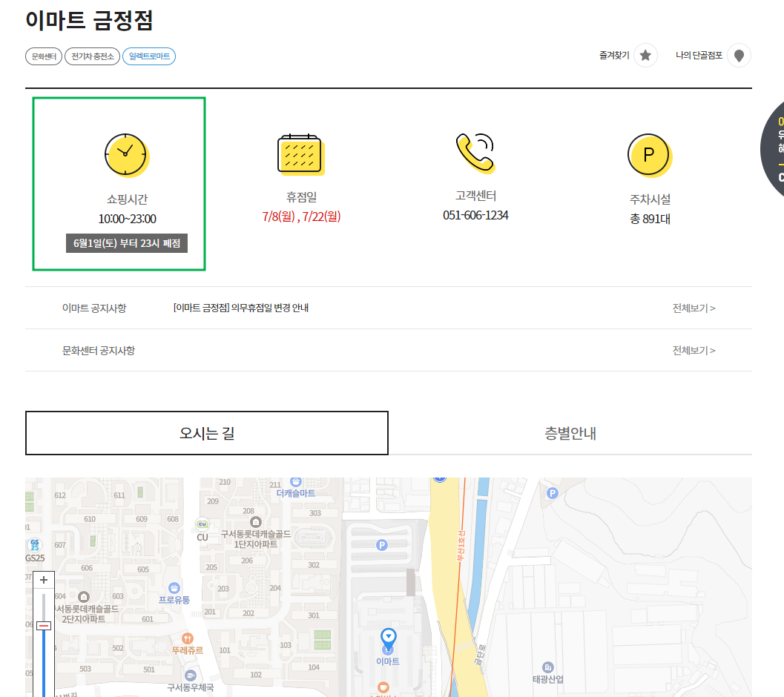Click the 뚜레쥬르 bakery icon on map
This screenshot has height=697, width=784.
coord(188,638)
